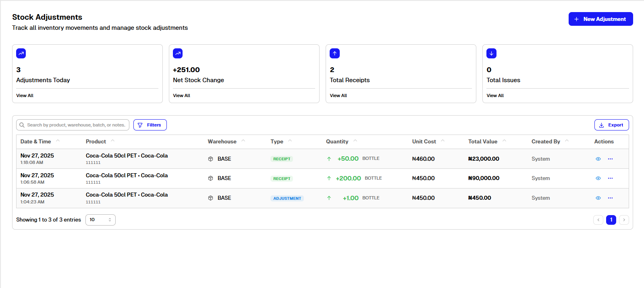Click the Net Stock Change trend icon

click(178, 53)
